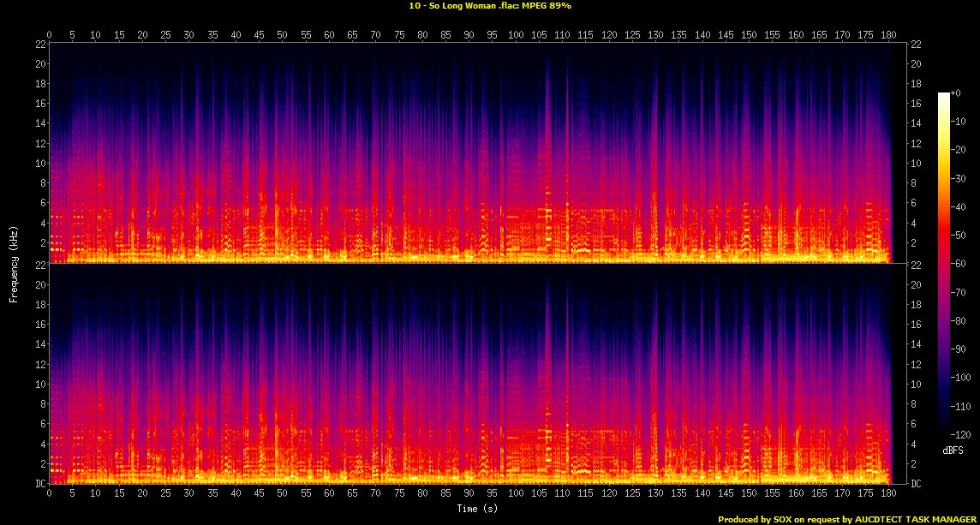Click the "-10" value on the dBFS scale
Image resolution: width=980 pixels, height=525 pixels.
(x=958, y=122)
